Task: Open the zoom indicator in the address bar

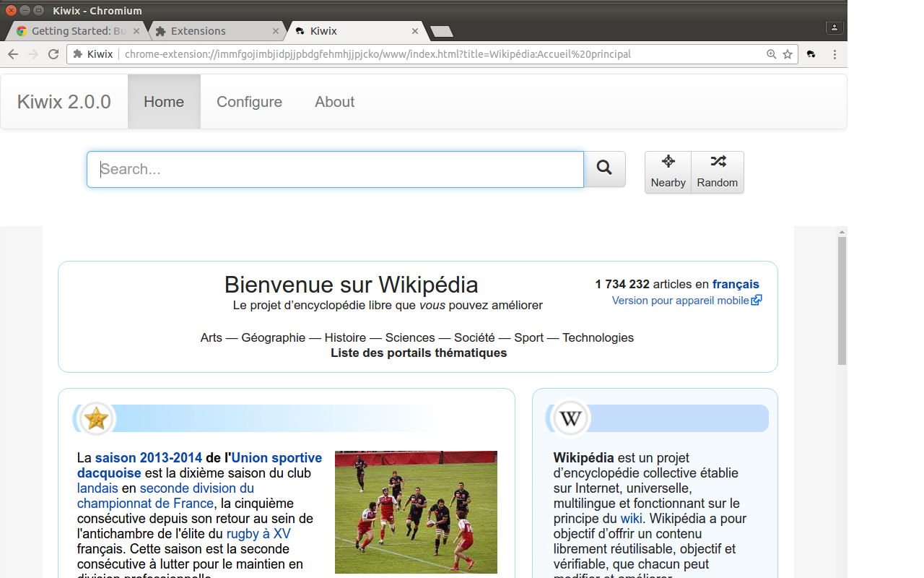Action: click(772, 54)
